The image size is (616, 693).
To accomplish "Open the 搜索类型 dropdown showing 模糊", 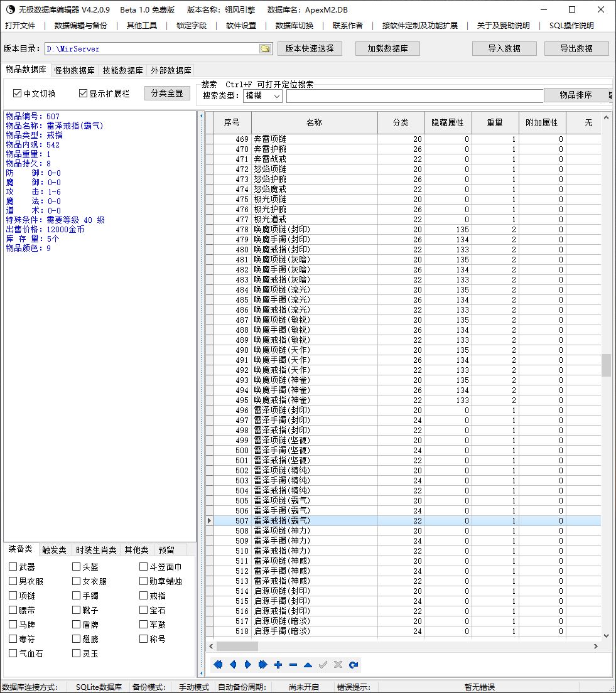I will [262, 96].
